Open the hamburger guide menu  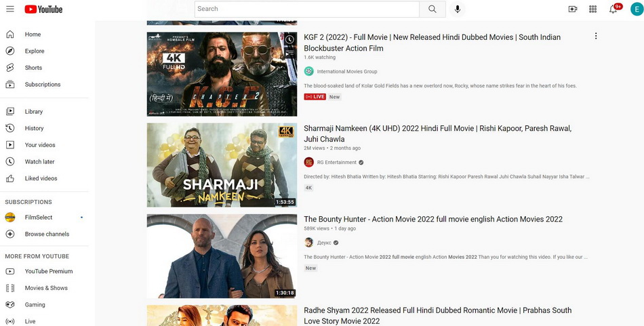(x=9, y=9)
